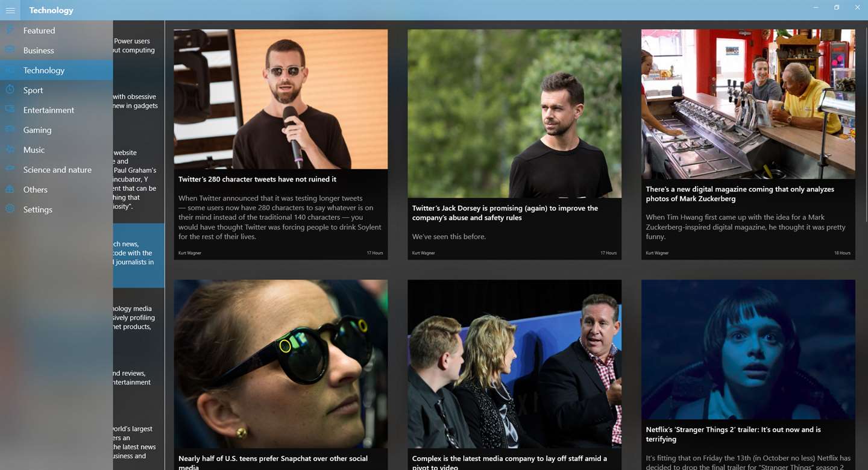
Task: Click the Sport stopwatch icon
Action: pyautogui.click(x=10, y=90)
